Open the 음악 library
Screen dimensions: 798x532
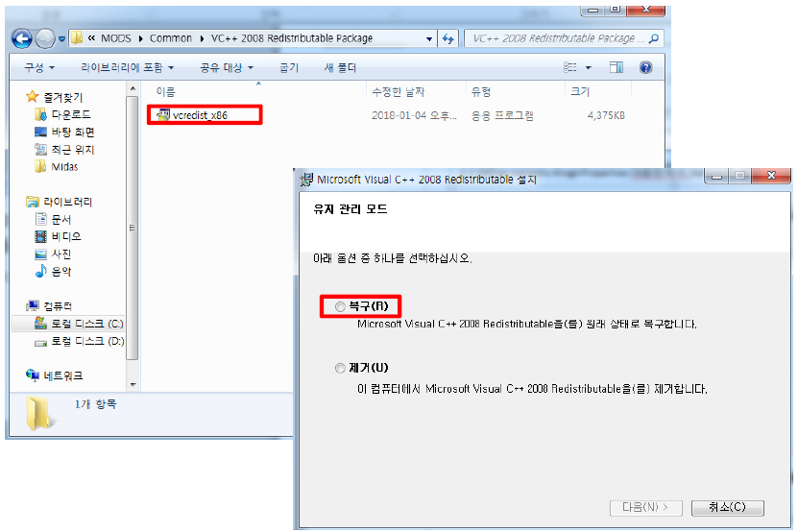click(x=61, y=272)
